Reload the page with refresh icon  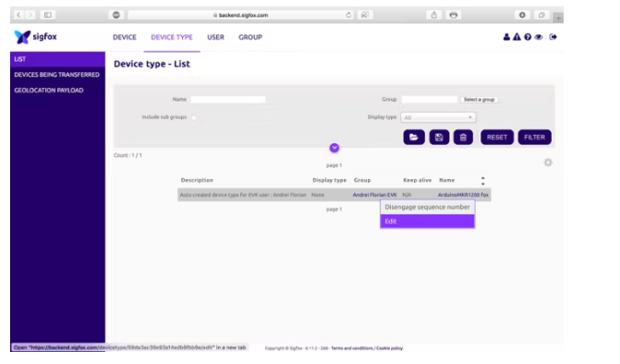(348, 15)
